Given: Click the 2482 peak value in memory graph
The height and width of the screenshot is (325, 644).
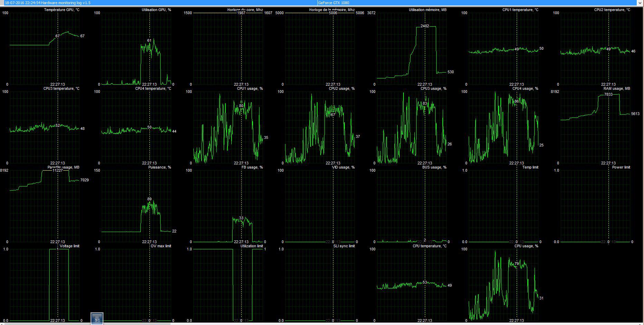Looking at the screenshot, I should 425,26.
